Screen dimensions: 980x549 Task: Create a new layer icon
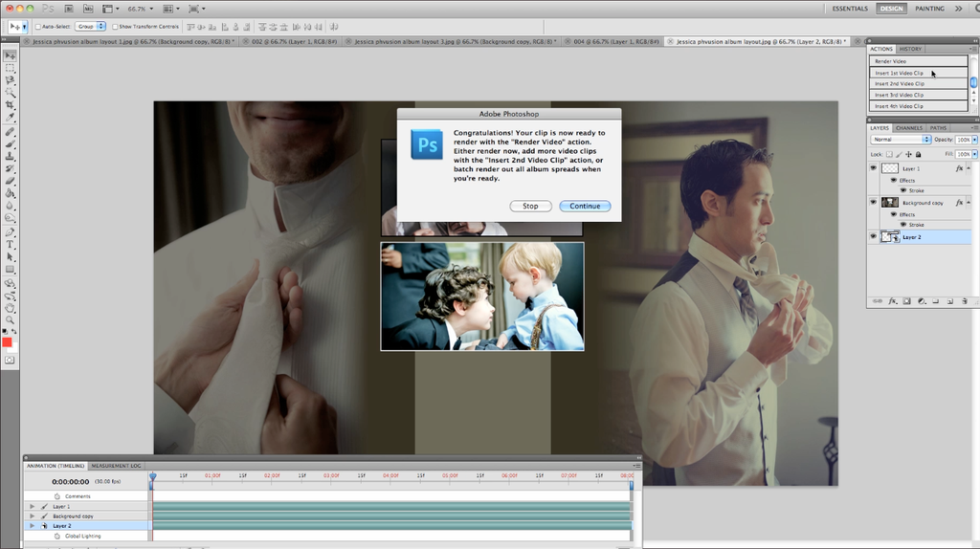click(950, 301)
